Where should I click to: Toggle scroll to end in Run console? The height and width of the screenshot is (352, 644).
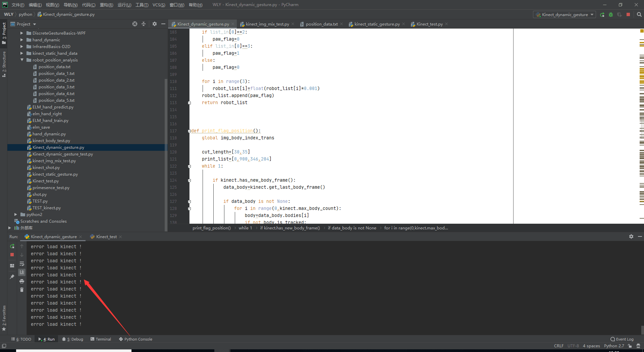click(22, 272)
